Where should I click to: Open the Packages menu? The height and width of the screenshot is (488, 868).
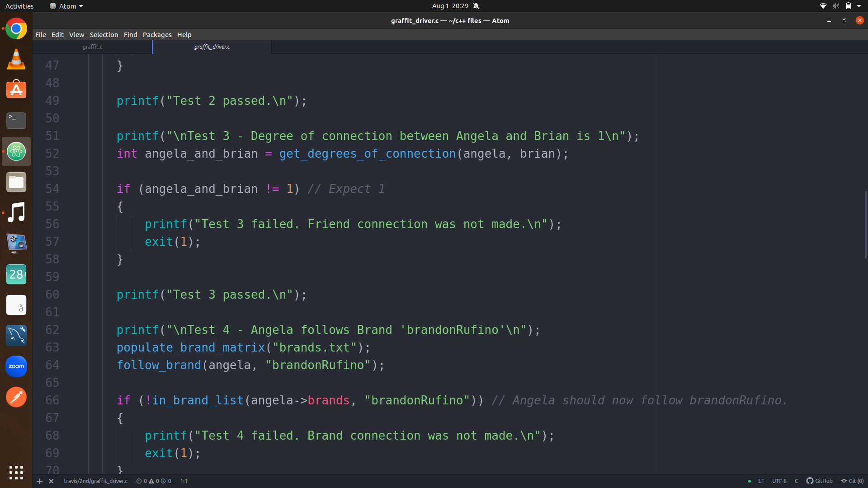tap(157, 35)
